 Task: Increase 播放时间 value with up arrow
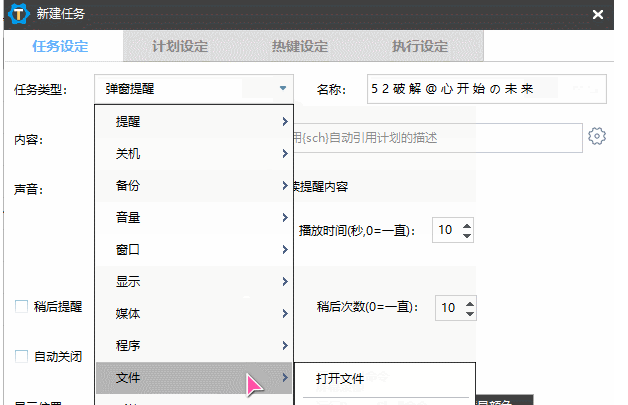point(467,225)
